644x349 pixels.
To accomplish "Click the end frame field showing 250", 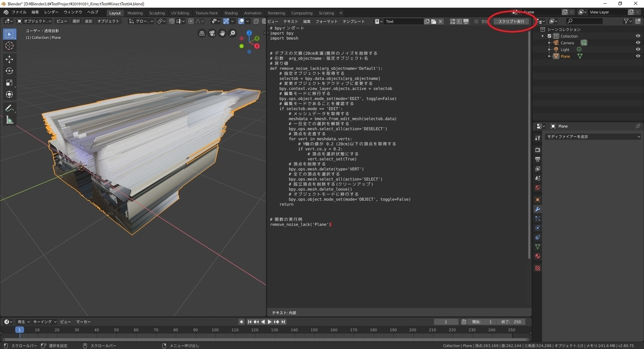I will tap(511, 322).
